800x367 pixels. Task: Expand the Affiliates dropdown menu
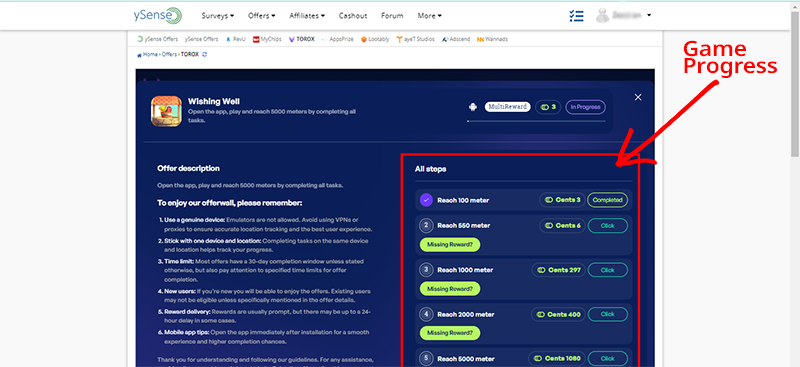click(x=307, y=16)
